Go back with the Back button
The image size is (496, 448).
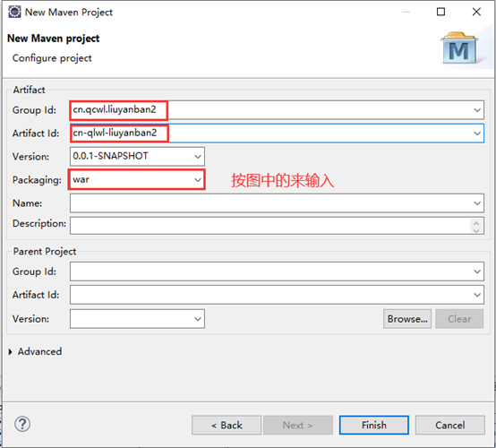227,425
